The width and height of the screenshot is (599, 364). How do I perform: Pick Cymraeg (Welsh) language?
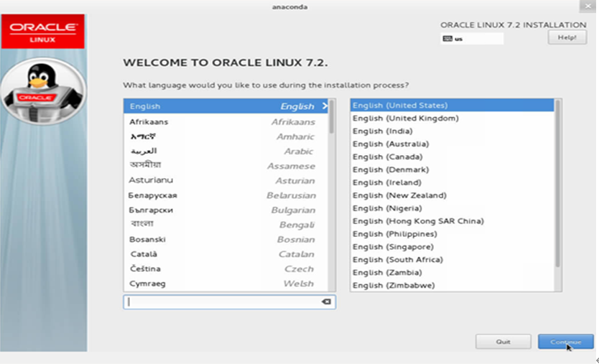[x=226, y=284]
